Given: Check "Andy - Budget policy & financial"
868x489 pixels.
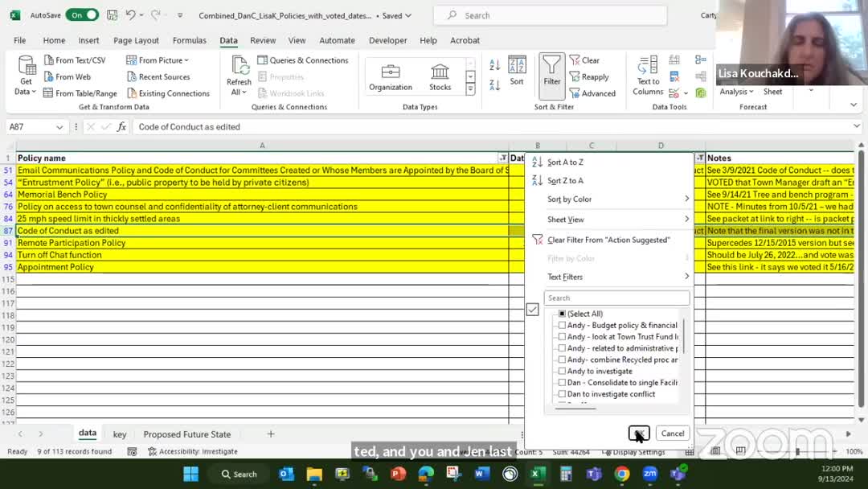Looking at the screenshot, I should [562, 325].
